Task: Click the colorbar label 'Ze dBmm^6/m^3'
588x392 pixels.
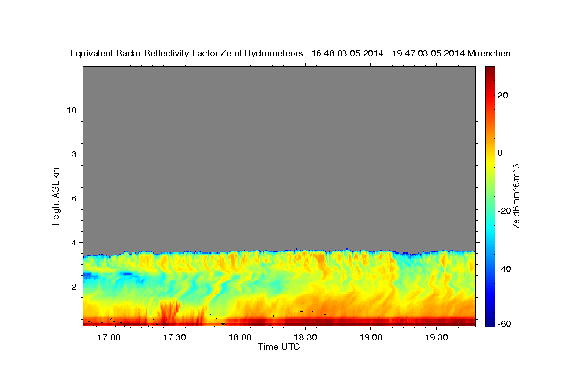Action: coord(516,196)
